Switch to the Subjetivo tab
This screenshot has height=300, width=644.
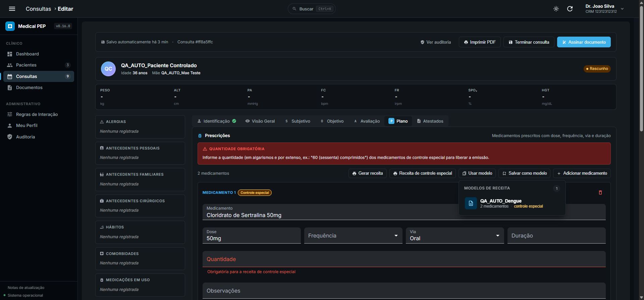[x=298, y=121]
